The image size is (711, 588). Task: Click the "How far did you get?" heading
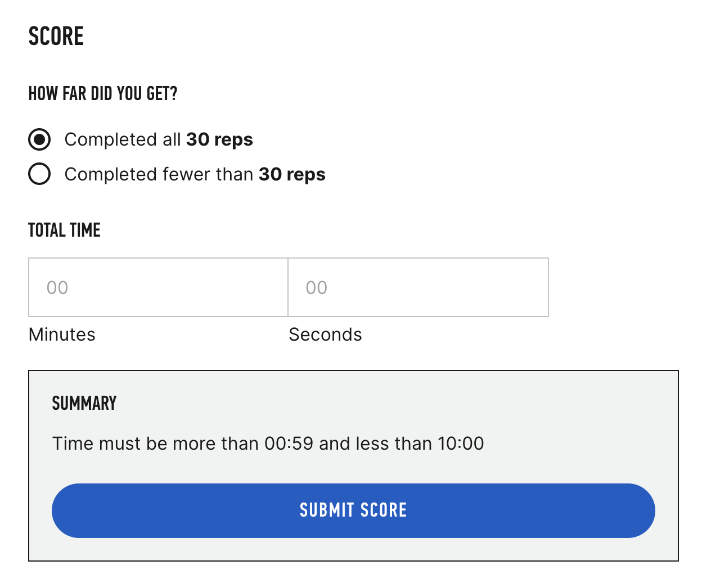pyautogui.click(x=103, y=93)
